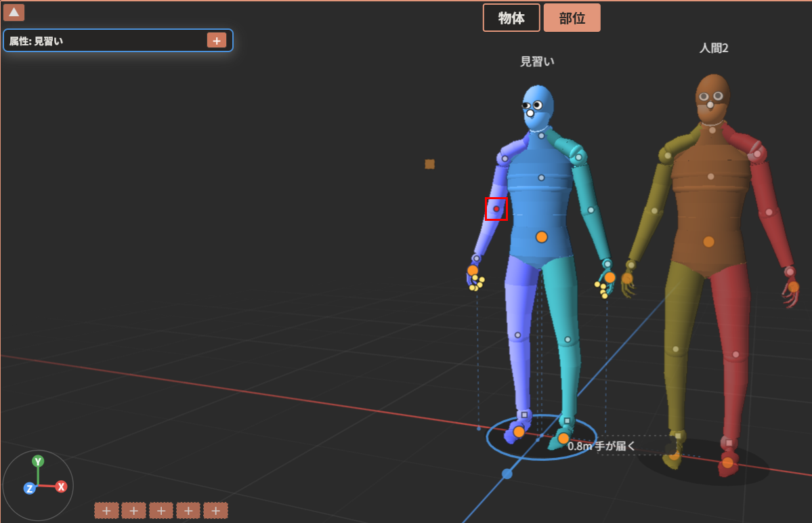The height and width of the screenshot is (523, 812).
Task: Select the knee joint on 人間2's olive leg
Action: coord(675,350)
